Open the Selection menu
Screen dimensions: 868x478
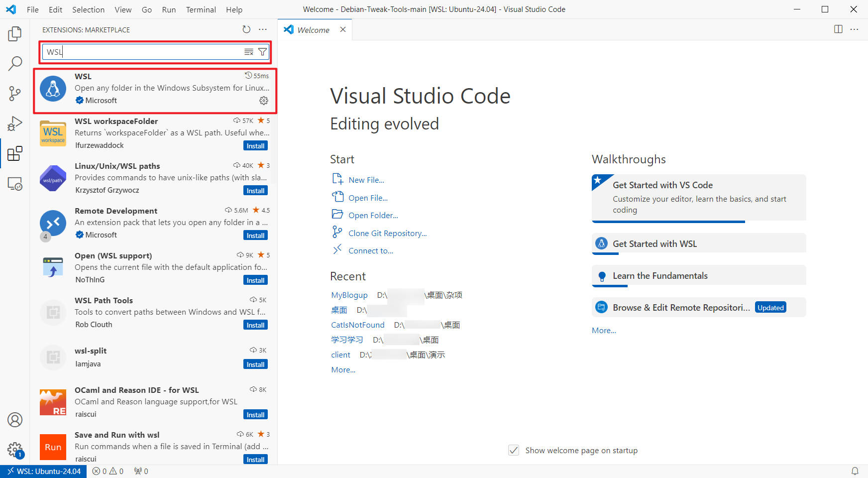click(88, 9)
